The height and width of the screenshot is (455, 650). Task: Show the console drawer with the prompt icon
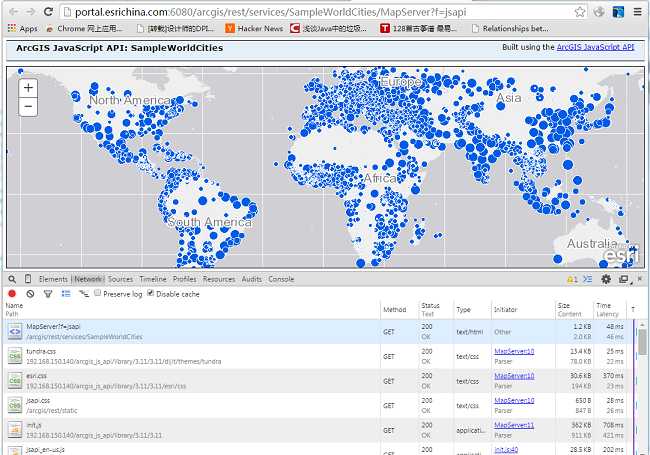coord(587,279)
